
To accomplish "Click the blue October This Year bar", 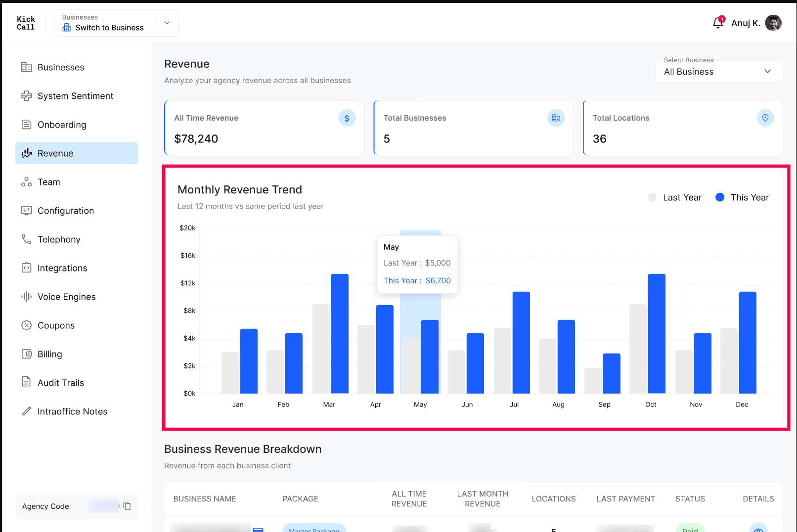I will coord(657,334).
